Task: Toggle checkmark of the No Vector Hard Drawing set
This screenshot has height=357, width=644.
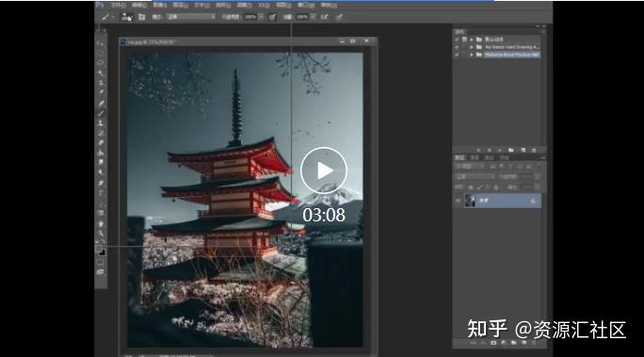Action: (457, 47)
